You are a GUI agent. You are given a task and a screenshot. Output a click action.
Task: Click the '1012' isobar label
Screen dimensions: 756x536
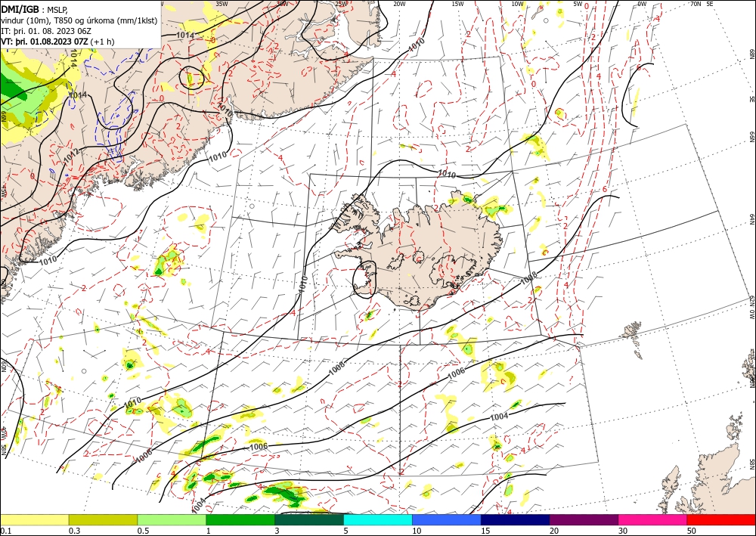(71, 155)
